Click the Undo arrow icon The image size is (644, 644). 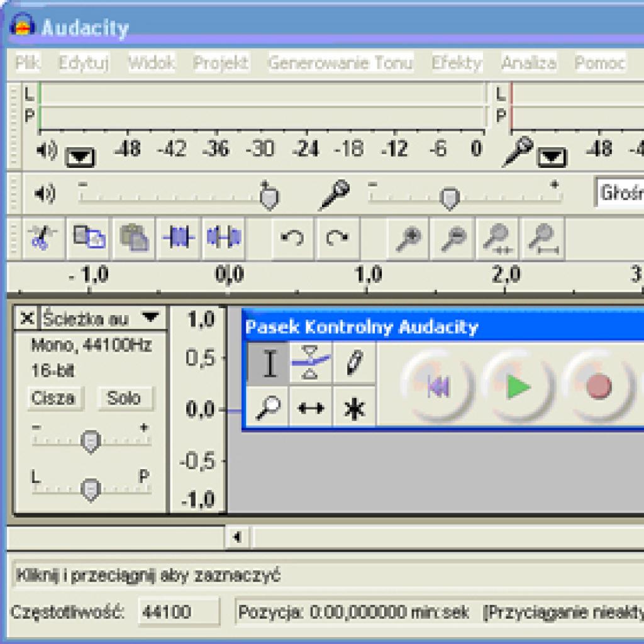tap(292, 238)
